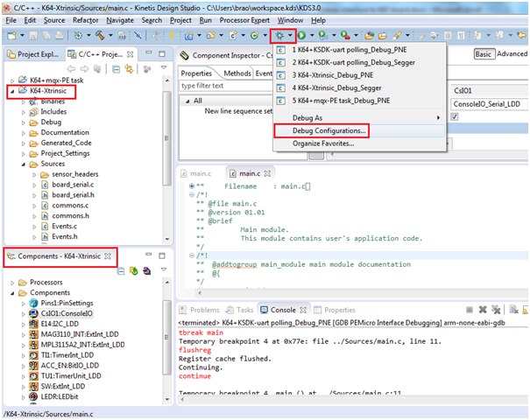Switch to the Problems tab

[204, 310]
